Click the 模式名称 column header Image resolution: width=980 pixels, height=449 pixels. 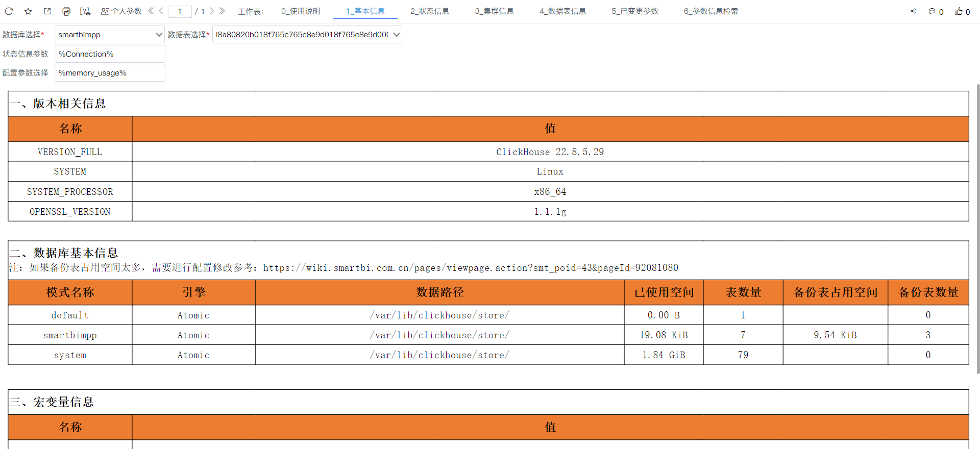70,292
